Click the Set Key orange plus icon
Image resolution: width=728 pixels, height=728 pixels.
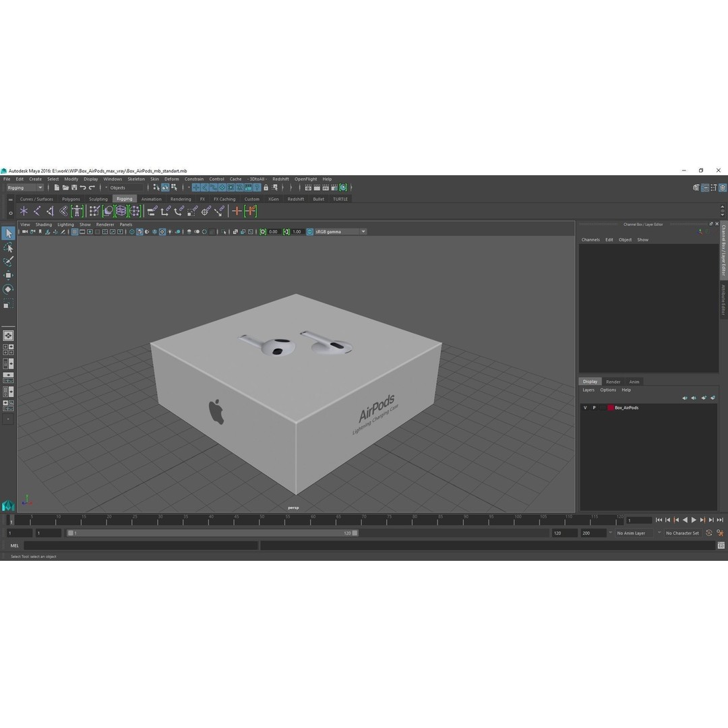[237, 211]
